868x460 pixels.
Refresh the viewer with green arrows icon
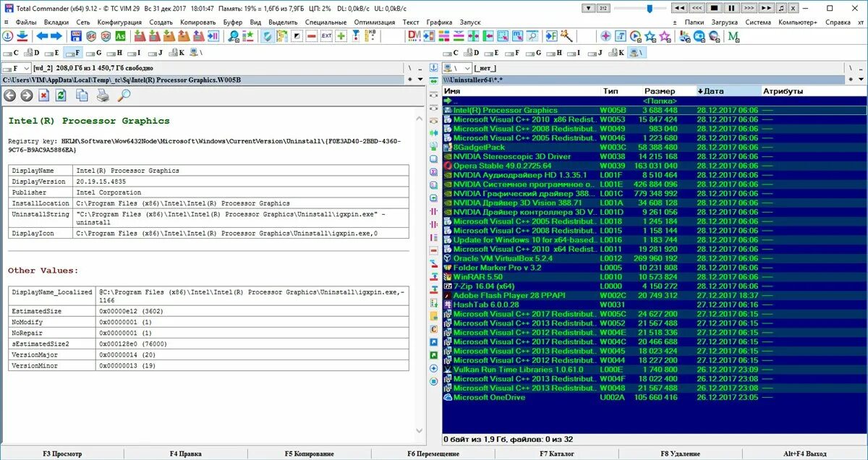[61, 95]
